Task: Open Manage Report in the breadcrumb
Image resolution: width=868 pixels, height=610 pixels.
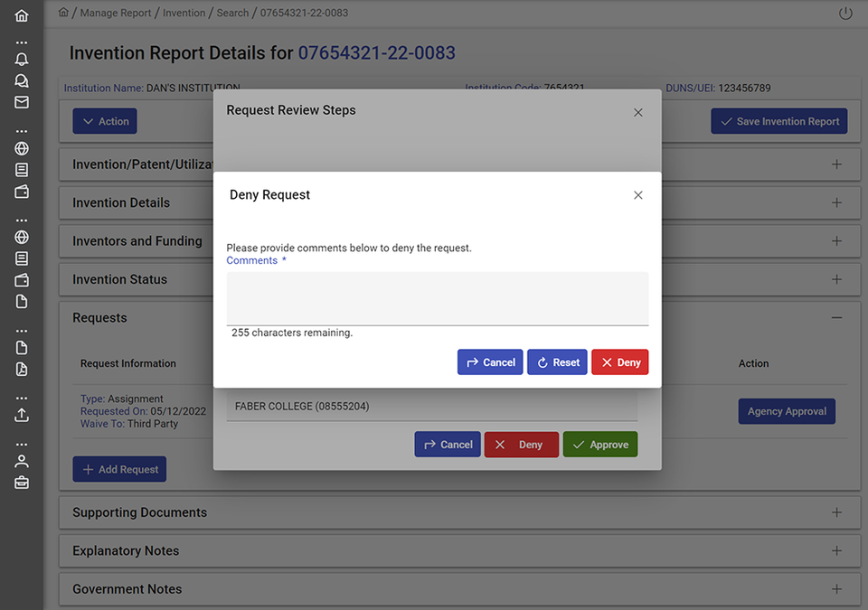Action: pyautogui.click(x=116, y=13)
